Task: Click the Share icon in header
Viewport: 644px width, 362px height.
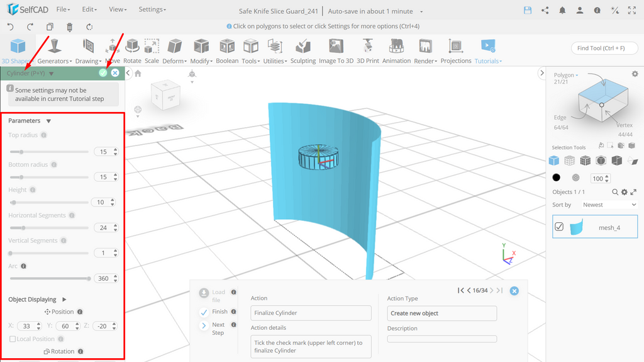Action: coord(545,11)
